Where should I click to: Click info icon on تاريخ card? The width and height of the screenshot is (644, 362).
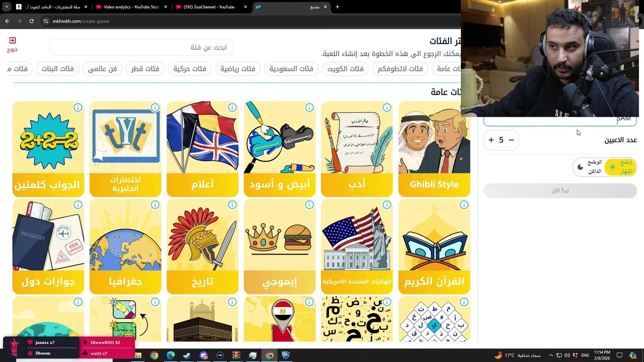pyautogui.click(x=232, y=205)
